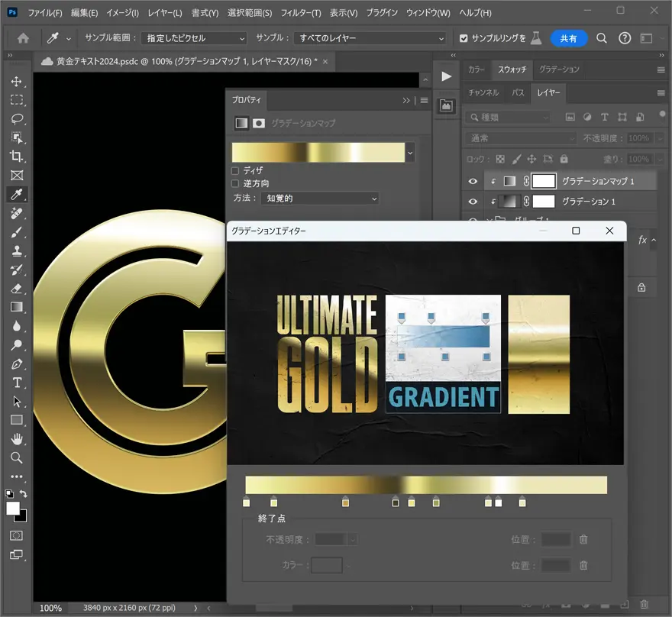
Task: Maximize the グラデーションエディター window
Action: click(576, 231)
